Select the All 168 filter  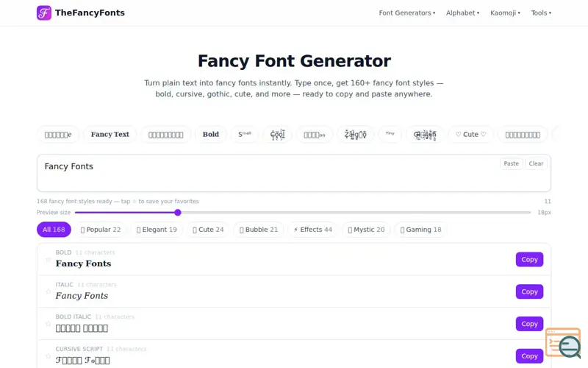(x=54, y=230)
